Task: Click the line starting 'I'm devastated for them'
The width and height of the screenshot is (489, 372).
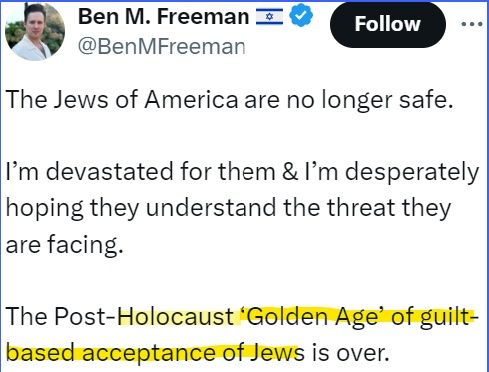Action: coord(242,172)
